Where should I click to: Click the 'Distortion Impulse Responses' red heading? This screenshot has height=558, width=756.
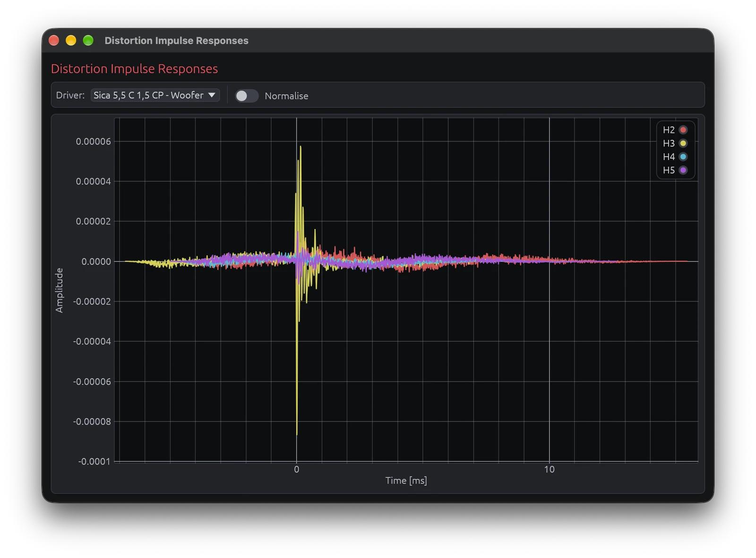[134, 69]
